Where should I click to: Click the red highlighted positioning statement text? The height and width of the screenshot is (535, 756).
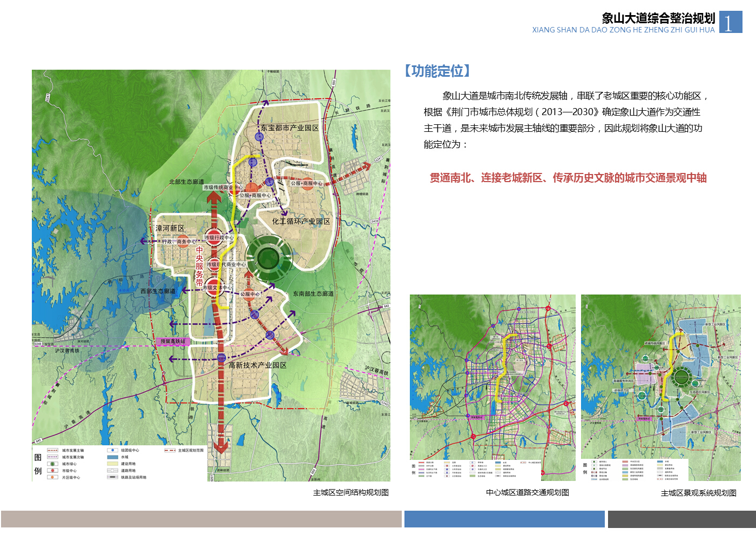click(x=568, y=178)
